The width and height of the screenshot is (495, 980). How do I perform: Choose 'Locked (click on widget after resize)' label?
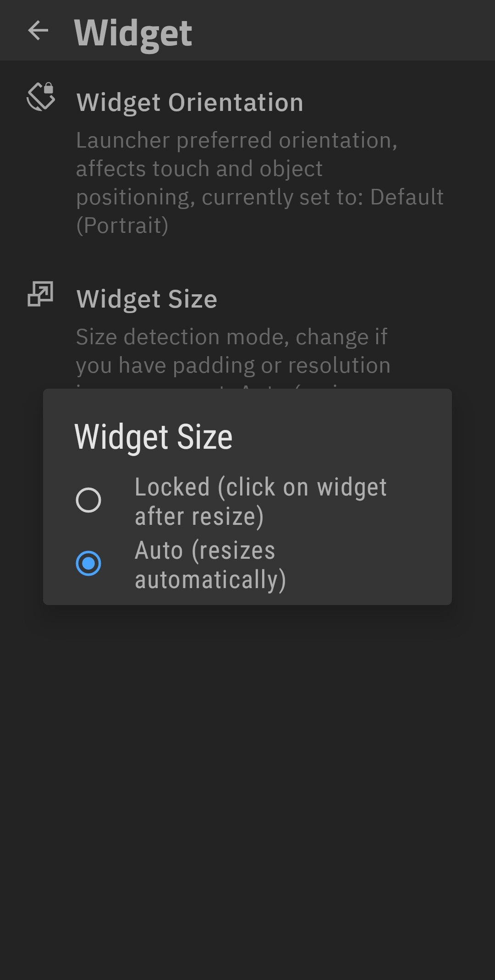coord(260,501)
